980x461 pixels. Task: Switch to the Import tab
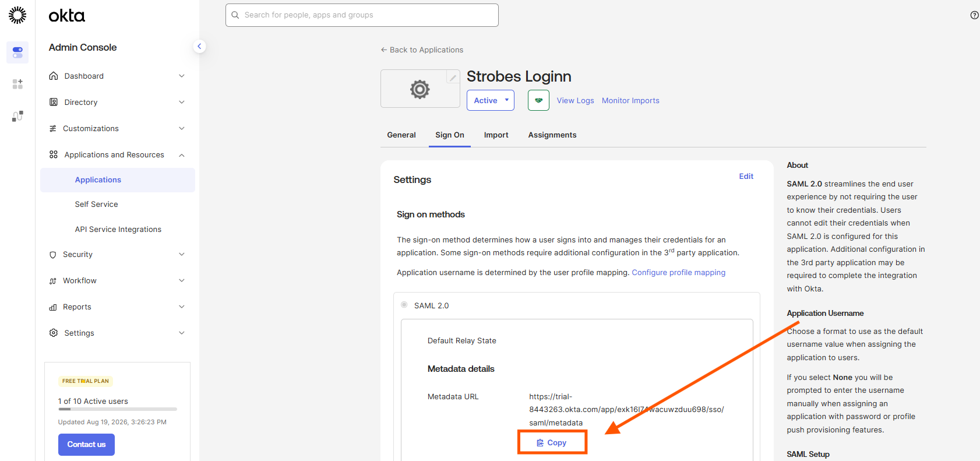[x=496, y=135]
